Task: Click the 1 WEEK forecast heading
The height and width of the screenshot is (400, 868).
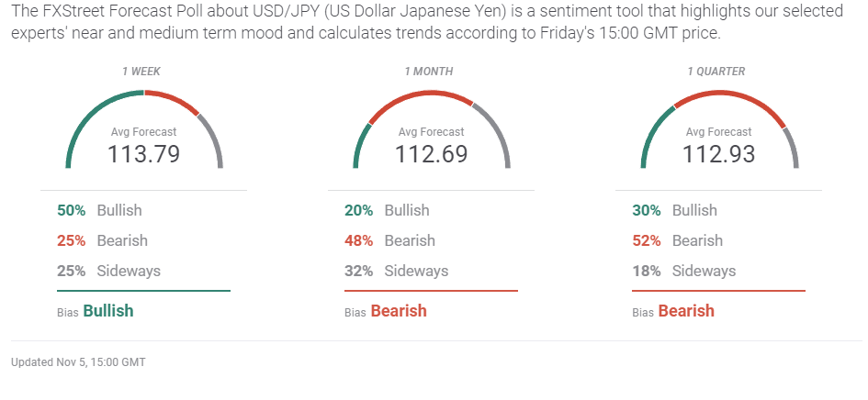Action: (143, 72)
